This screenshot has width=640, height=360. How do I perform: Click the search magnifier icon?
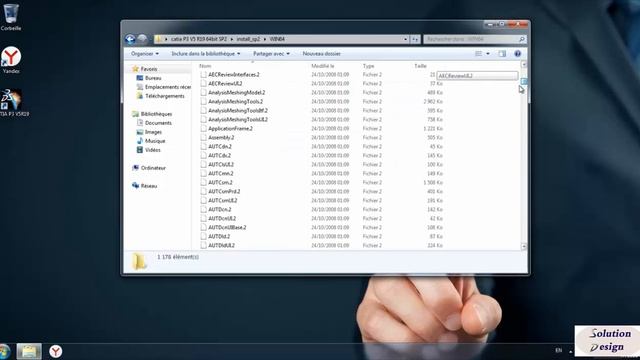point(521,39)
